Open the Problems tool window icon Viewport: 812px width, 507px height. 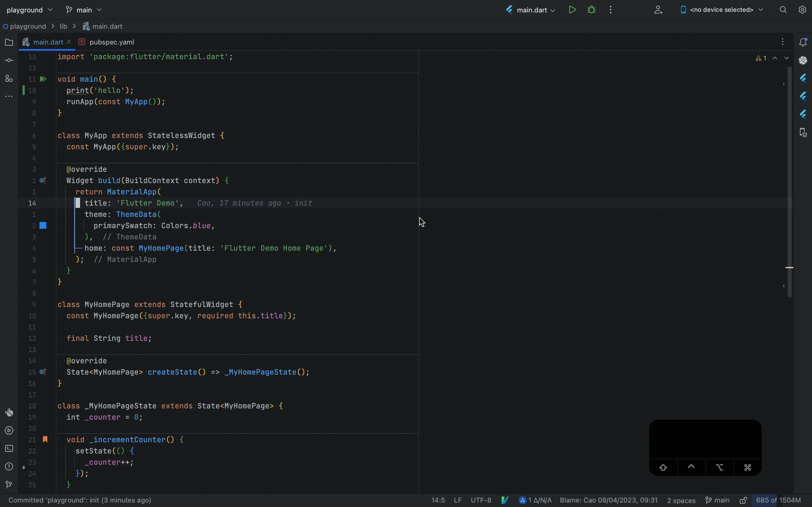click(9, 466)
